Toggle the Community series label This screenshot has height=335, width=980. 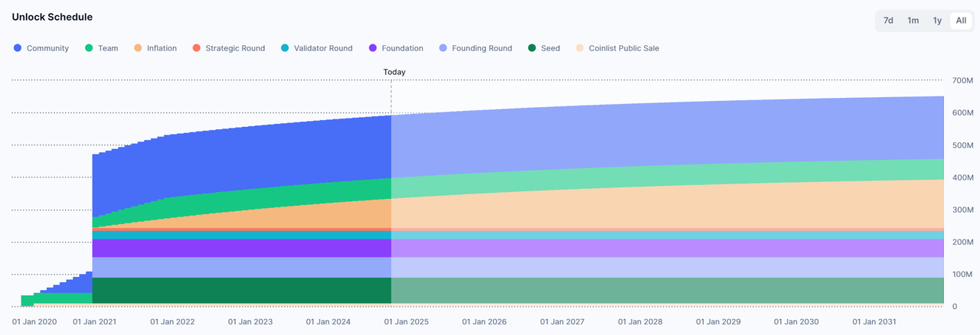tap(47, 48)
